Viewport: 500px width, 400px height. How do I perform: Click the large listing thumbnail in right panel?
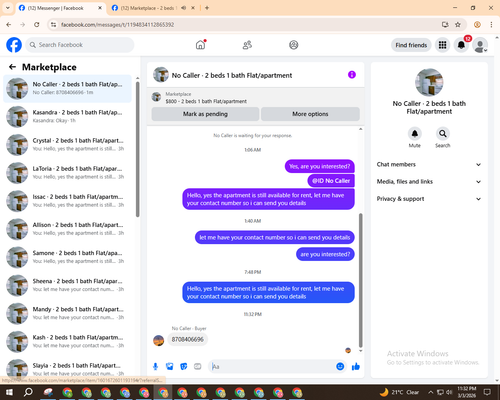(429, 82)
